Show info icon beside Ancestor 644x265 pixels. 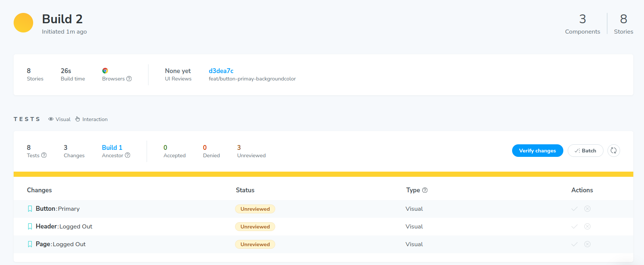click(127, 155)
